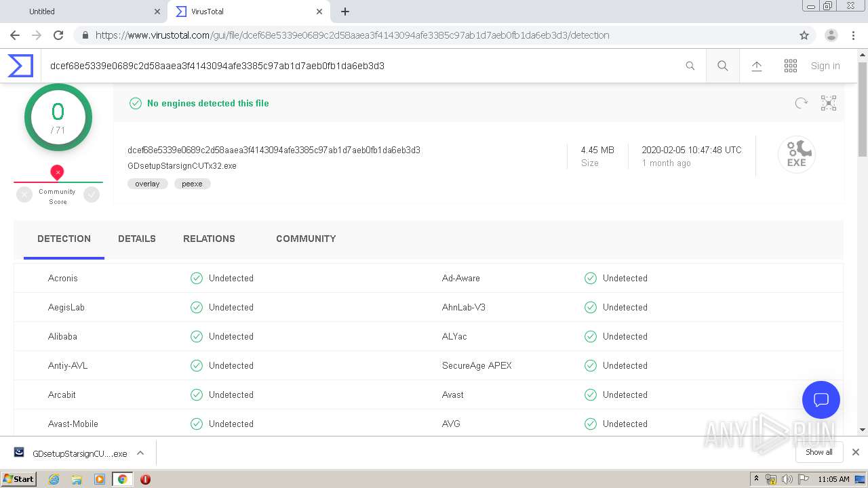Open the media player taskbar icon
868x488 pixels.
click(x=100, y=479)
